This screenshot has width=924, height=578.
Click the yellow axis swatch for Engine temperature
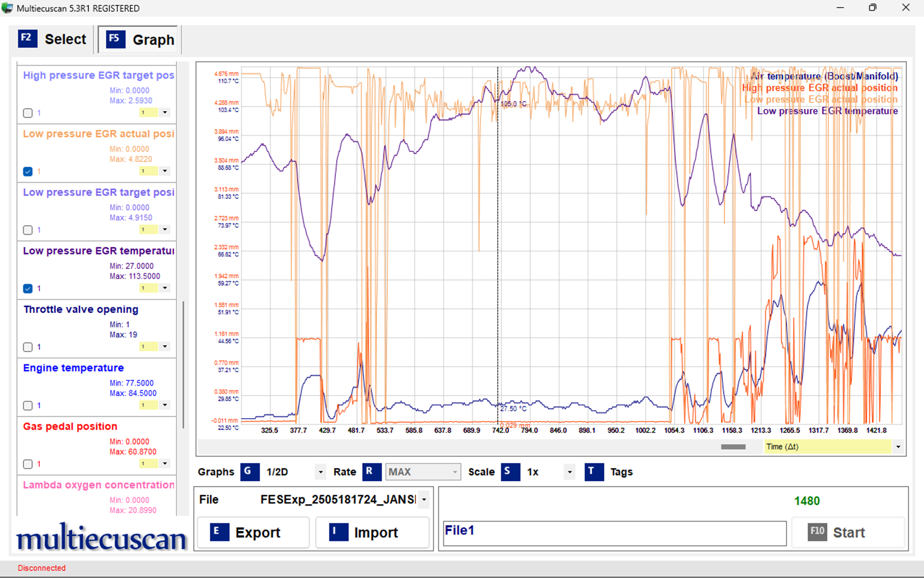(x=149, y=405)
